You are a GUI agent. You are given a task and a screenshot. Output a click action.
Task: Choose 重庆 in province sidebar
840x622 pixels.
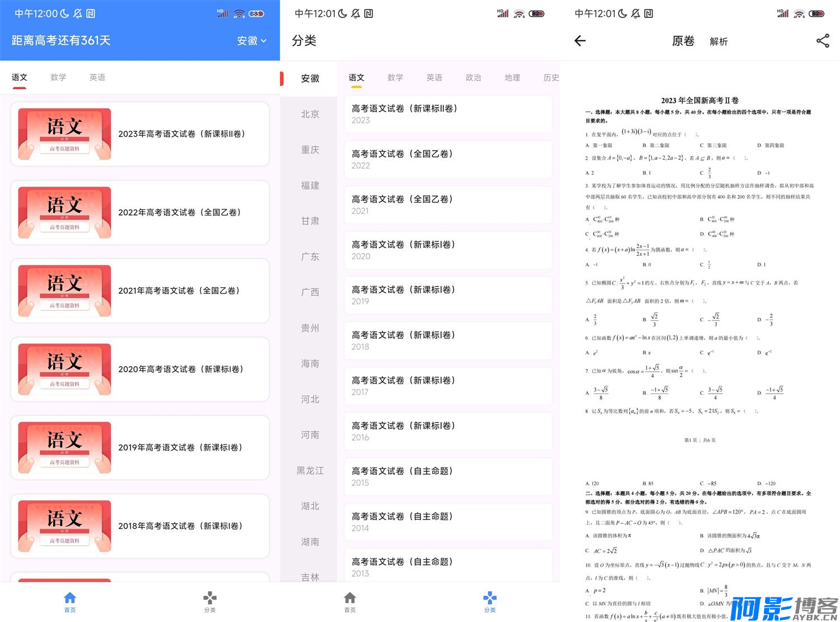pos(310,150)
